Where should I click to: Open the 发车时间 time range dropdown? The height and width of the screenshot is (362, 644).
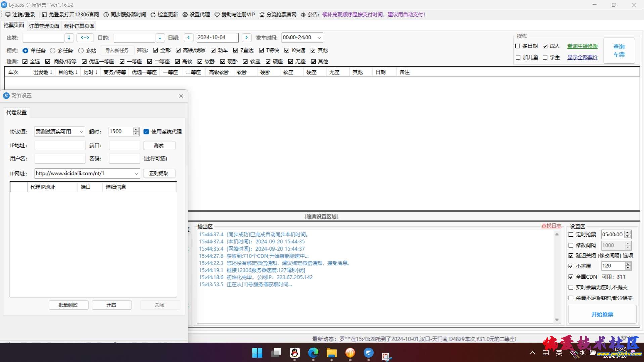319,38
